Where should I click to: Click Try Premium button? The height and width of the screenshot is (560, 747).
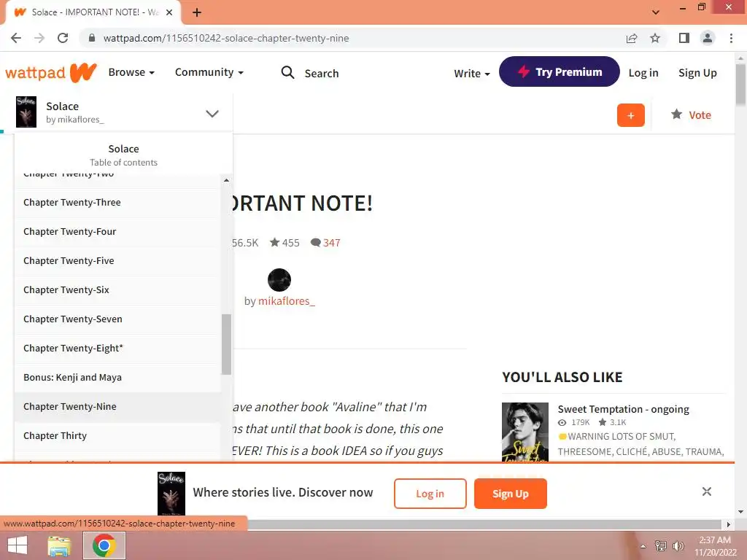click(x=560, y=71)
